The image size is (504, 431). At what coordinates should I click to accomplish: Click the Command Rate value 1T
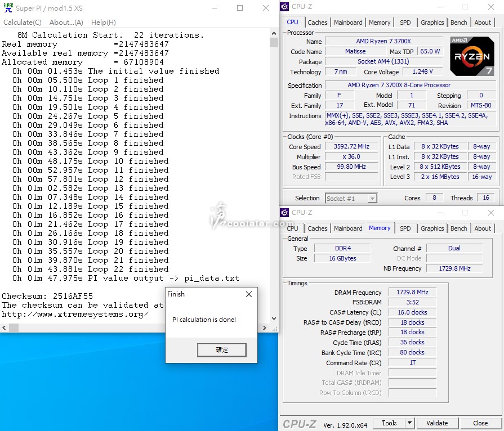point(412,362)
